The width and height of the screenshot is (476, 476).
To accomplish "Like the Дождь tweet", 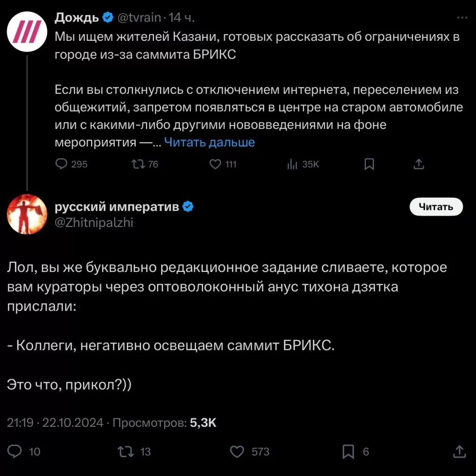I will 215,164.
